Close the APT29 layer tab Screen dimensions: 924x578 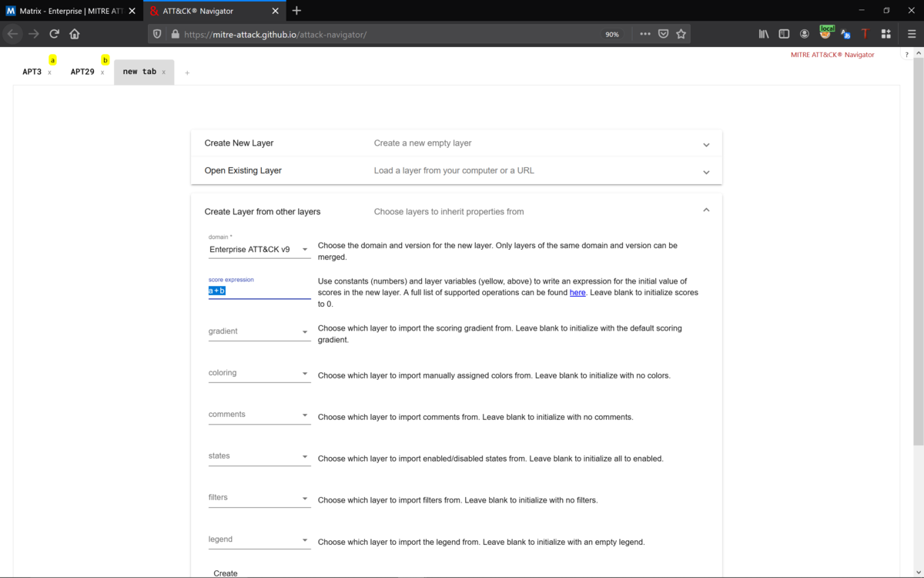coord(102,72)
